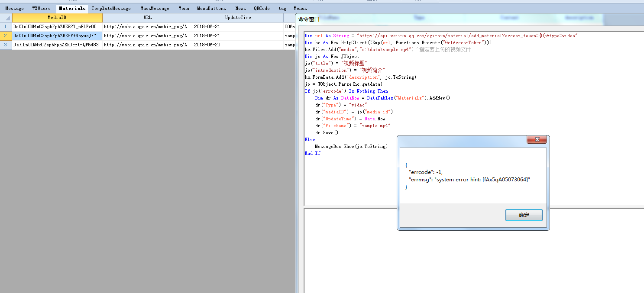Click the URL column header
The width and height of the screenshot is (644, 293).
tap(148, 18)
